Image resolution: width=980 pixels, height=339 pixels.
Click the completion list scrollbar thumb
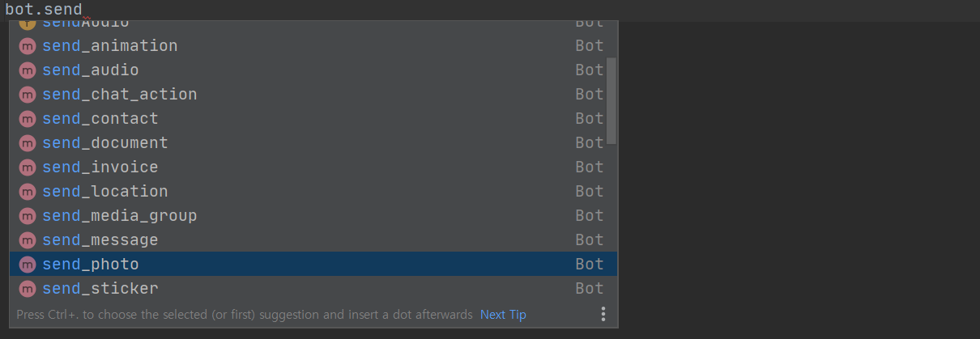pos(611,100)
